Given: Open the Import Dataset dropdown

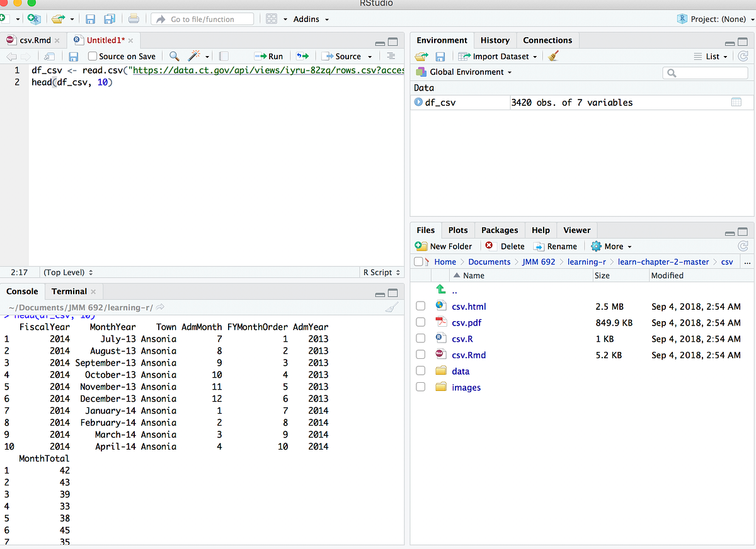Looking at the screenshot, I should [500, 56].
